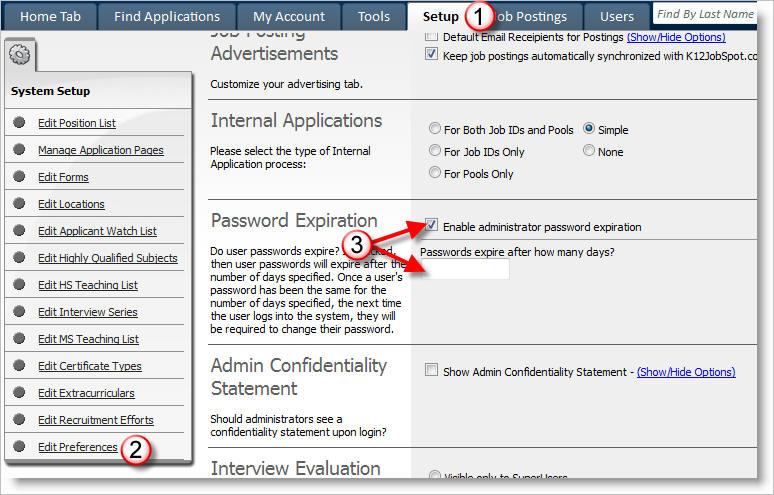This screenshot has width=774, height=495.
Task: Select the Simple internal application option
Action: (588, 129)
